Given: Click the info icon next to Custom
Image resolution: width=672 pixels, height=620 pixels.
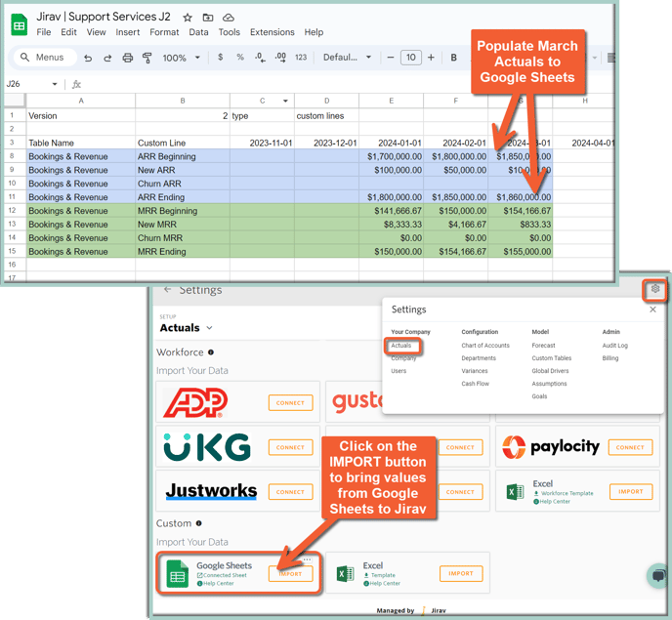Looking at the screenshot, I should [x=199, y=523].
